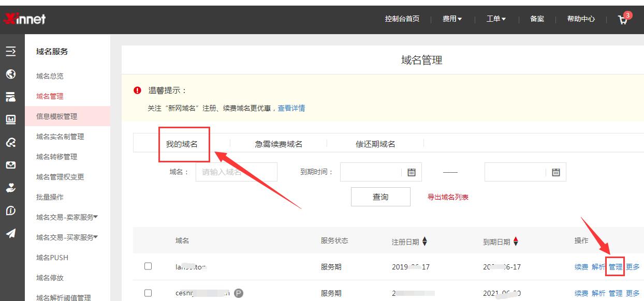Screen dimensions: 644x301
Task: Switch to the 急需续费域名 tab
Action: 279,144
